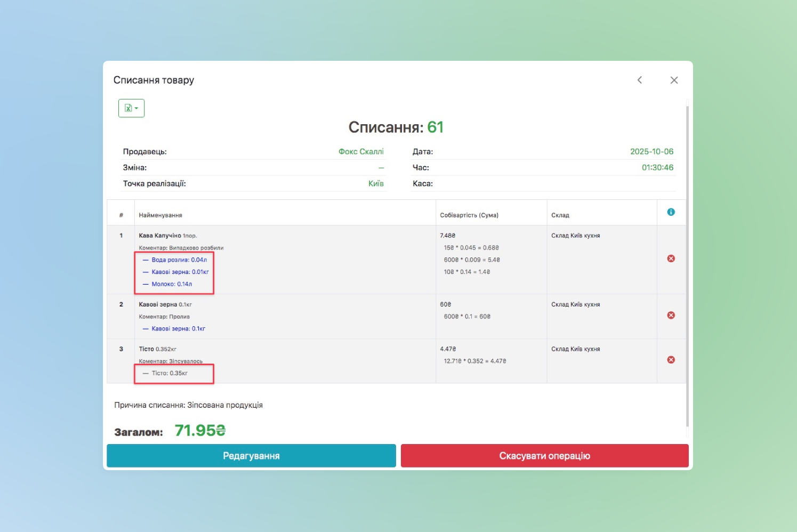The height and width of the screenshot is (532, 797).
Task: Remove the Тісто row with red icon
Action: 671,360
